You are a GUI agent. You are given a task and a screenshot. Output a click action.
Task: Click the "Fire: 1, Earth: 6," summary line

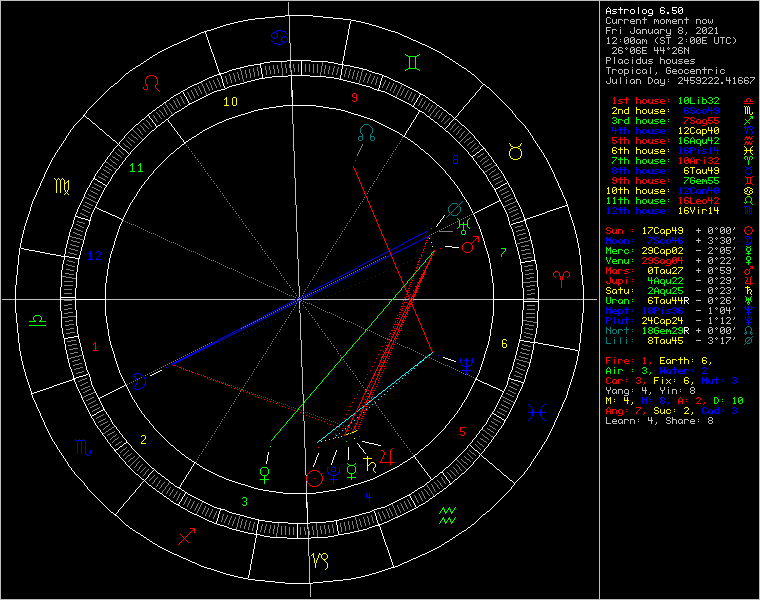(x=659, y=361)
